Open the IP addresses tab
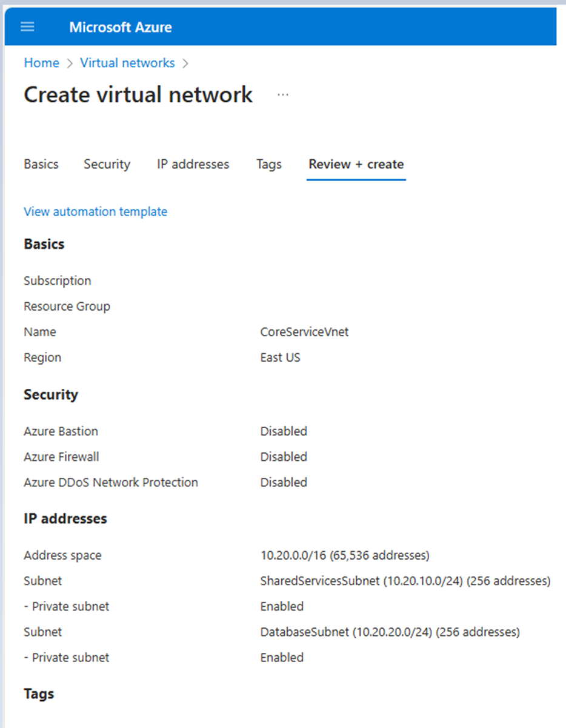The image size is (566, 728). click(x=193, y=164)
